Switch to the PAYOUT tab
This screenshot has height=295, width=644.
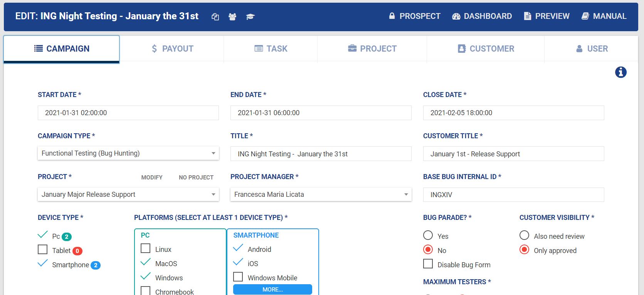click(x=172, y=49)
